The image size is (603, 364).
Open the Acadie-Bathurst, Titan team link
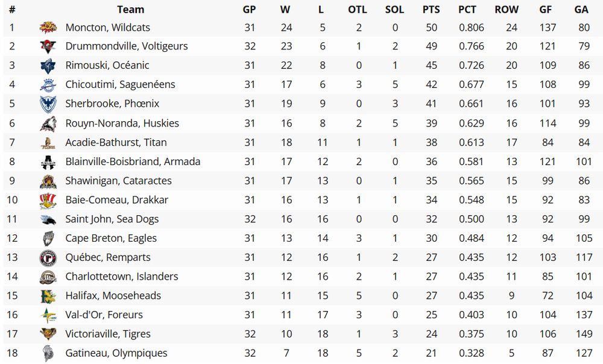(x=116, y=142)
